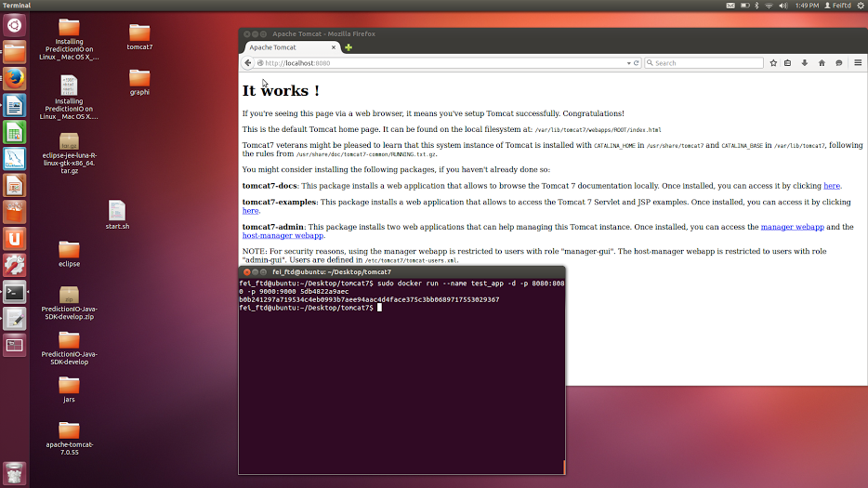Open the host-manager webapp link
Viewport: 868px width, 488px height.
(283, 236)
